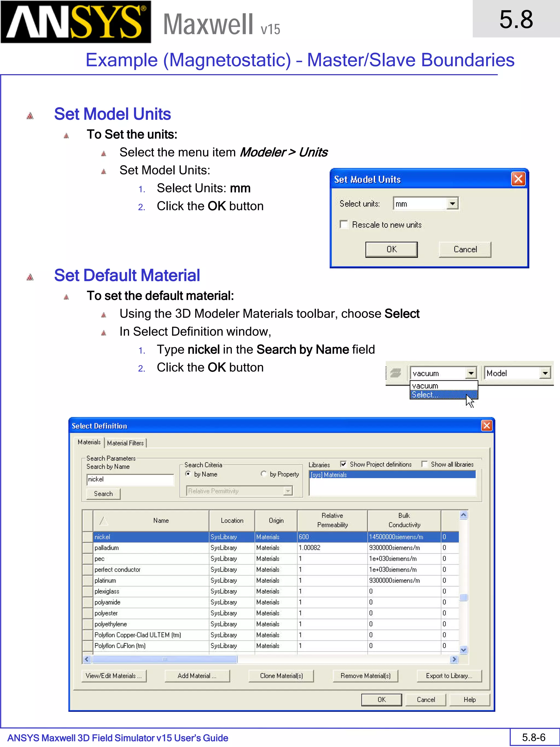560x747 pixels.
Task: Click the Search button
Action: [x=103, y=494]
